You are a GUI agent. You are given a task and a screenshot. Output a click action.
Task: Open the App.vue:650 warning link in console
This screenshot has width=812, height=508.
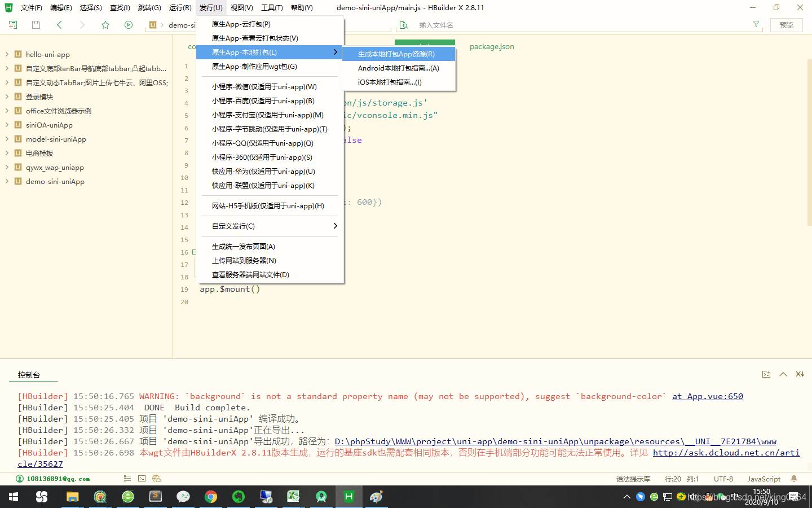tap(707, 396)
